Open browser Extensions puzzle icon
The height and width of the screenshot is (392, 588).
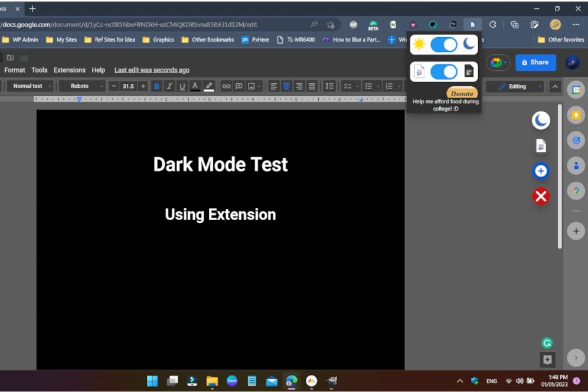pyautogui.click(x=493, y=25)
